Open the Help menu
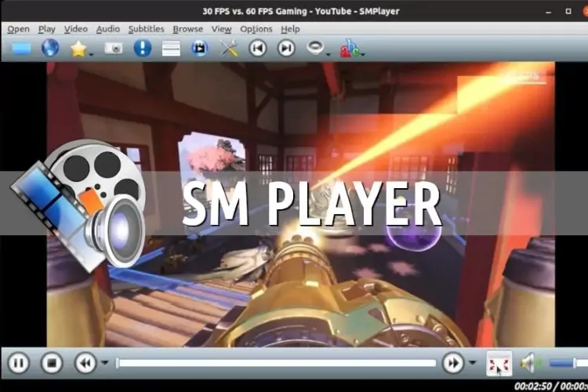This screenshot has width=588, height=392. pyautogui.click(x=290, y=29)
